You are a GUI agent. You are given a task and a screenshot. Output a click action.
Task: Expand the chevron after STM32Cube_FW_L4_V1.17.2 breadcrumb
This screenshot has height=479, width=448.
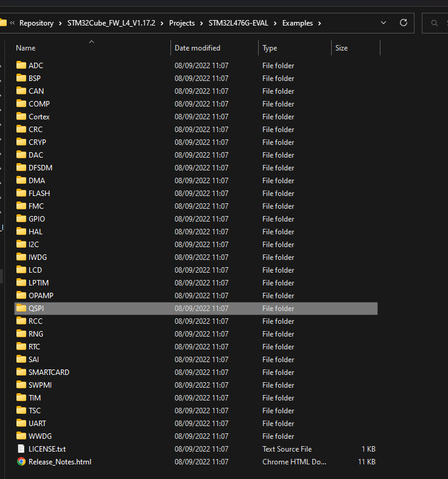click(x=162, y=23)
